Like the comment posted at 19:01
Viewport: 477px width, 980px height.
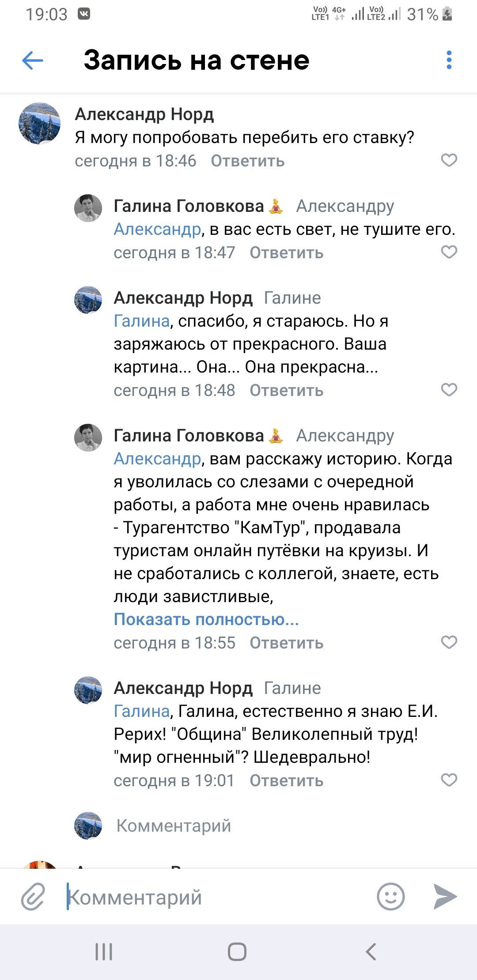(x=449, y=780)
